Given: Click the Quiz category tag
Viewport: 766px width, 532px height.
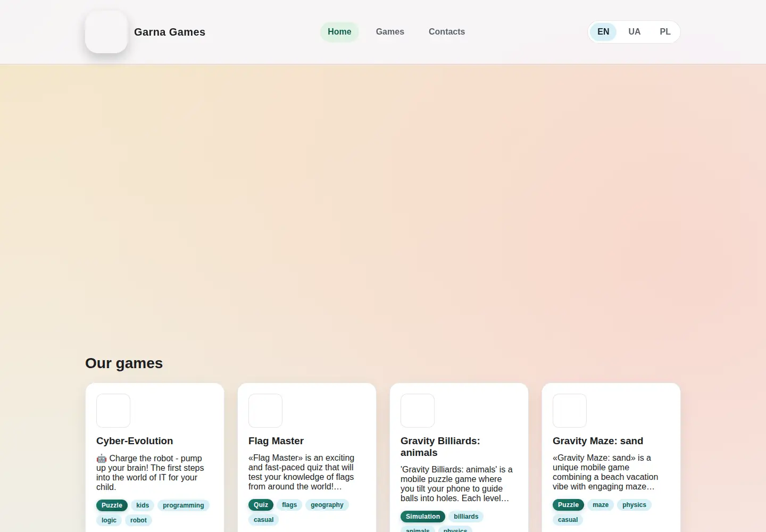Looking at the screenshot, I should pos(261,505).
